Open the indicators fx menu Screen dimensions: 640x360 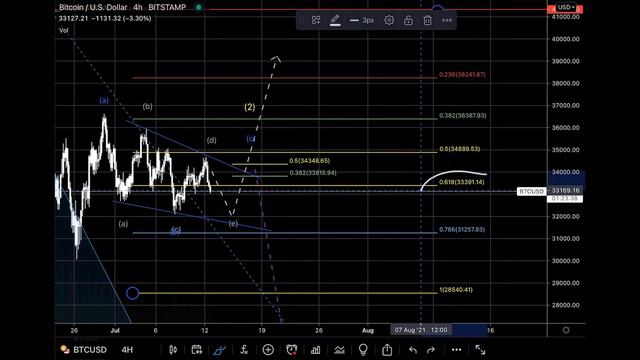pos(244,350)
